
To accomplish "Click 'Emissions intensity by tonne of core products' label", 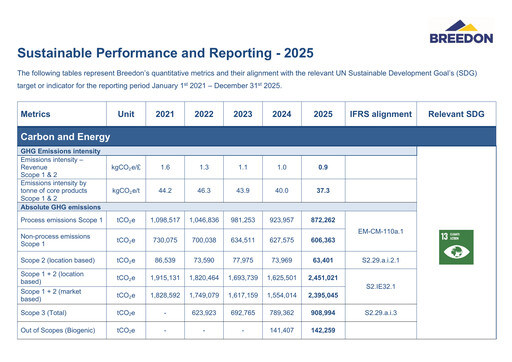I will [54, 191].
